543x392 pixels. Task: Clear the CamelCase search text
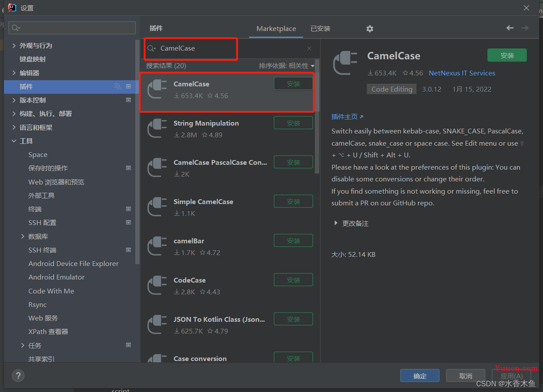point(309,48)
